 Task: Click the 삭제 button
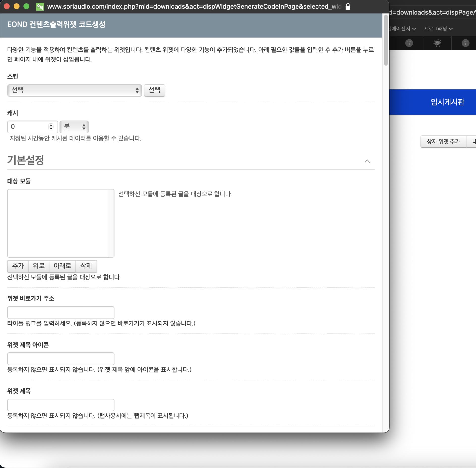pos(86,266)
